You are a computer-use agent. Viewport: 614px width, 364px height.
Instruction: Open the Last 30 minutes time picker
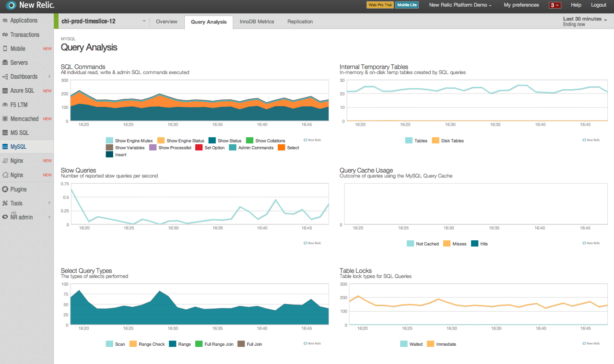pyautogui.click(x=585, y=21)
